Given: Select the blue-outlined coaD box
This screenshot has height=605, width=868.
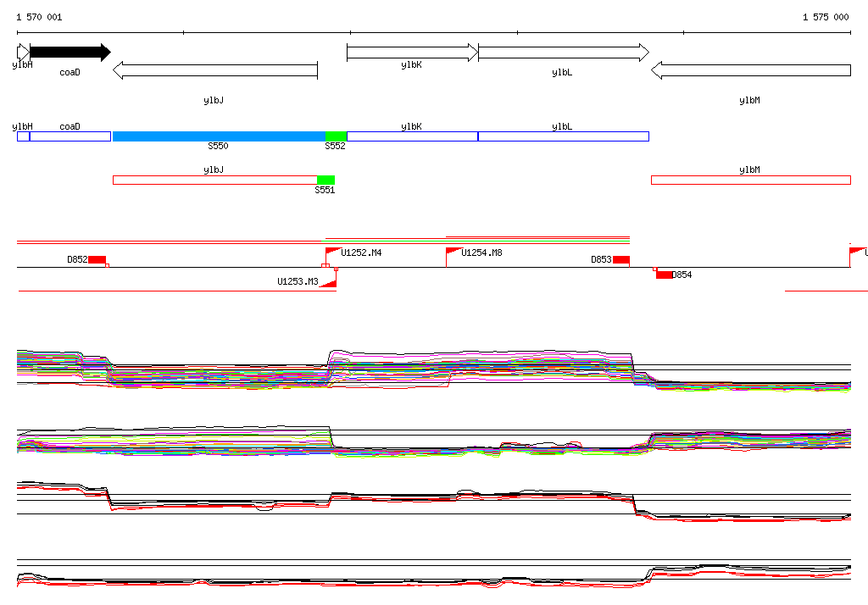Looking at the screenshot, I should click(x=70, y=136).
